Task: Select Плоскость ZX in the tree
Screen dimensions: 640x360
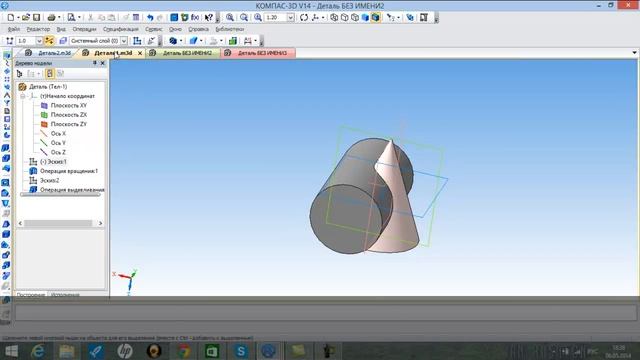Action: tap(69, 115)
